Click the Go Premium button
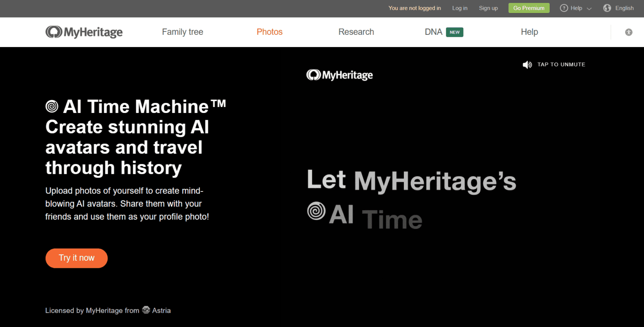 (529, 8)
